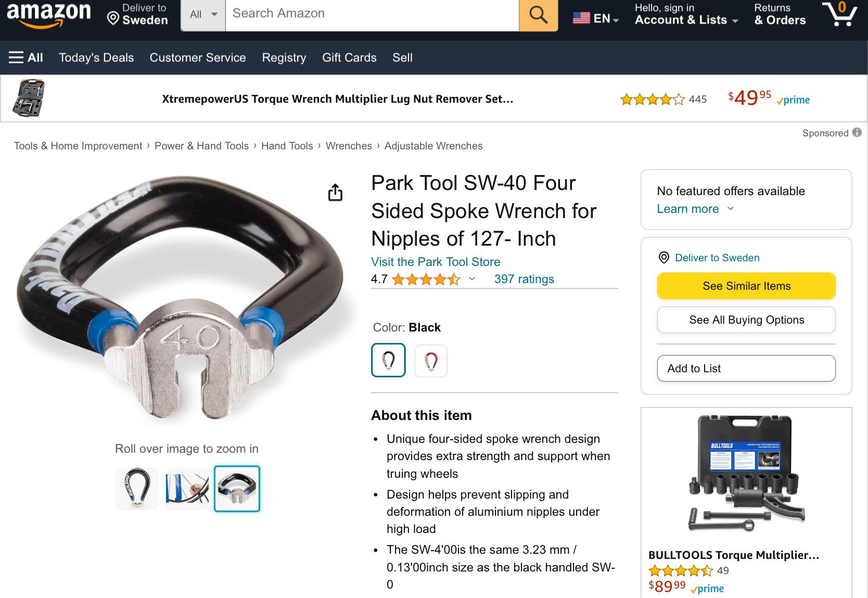Click the Sponsored info icon
868x598 pixels.
[857, 133]
